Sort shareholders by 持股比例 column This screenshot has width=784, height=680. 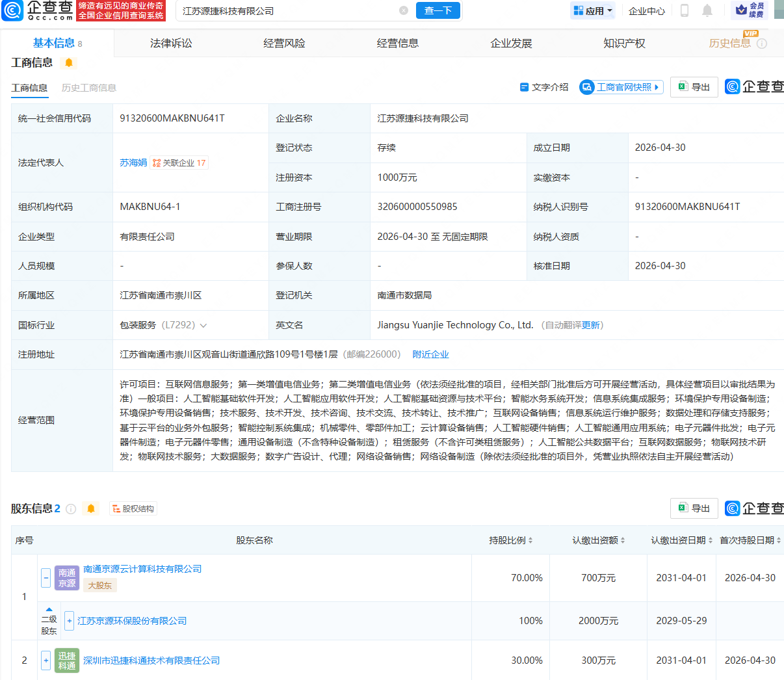coord(511,540)
